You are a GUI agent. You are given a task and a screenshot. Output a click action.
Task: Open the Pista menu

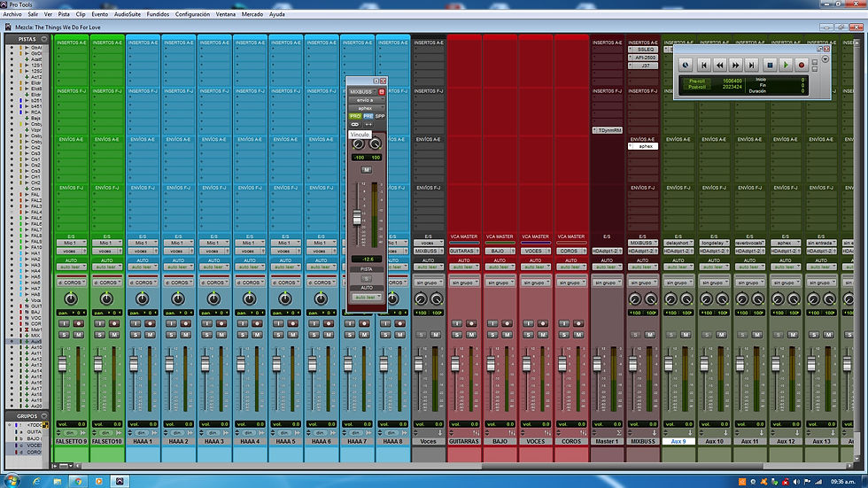pos(64,15)
